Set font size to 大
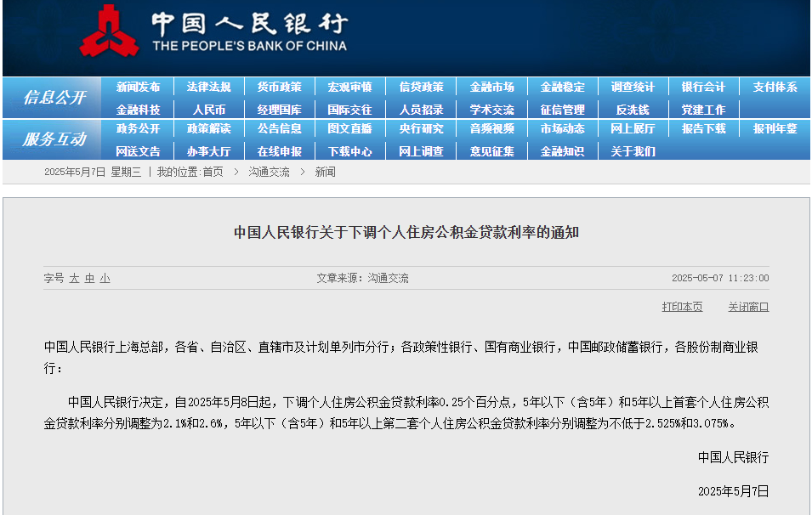812x515 pixels. pyautogui.click(x=74, y=278)
